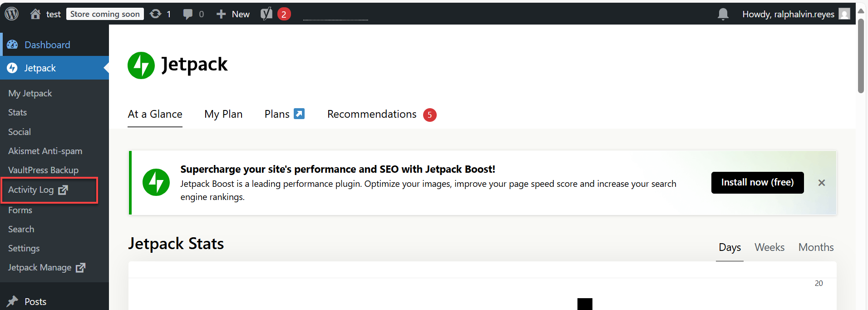
Task: Click the Store coming soon badge
Action: (105, 14)
